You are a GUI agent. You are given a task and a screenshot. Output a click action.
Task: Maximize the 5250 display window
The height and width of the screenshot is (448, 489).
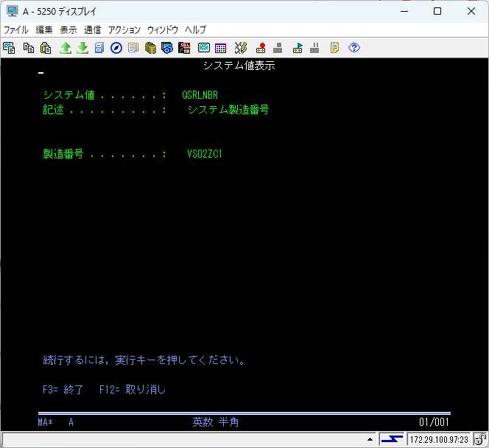tap(437, 11)
